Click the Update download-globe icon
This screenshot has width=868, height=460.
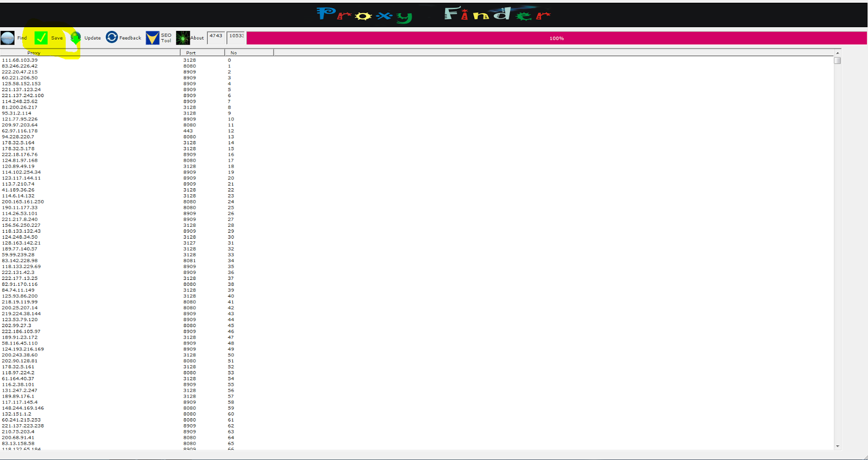[75, 37]
